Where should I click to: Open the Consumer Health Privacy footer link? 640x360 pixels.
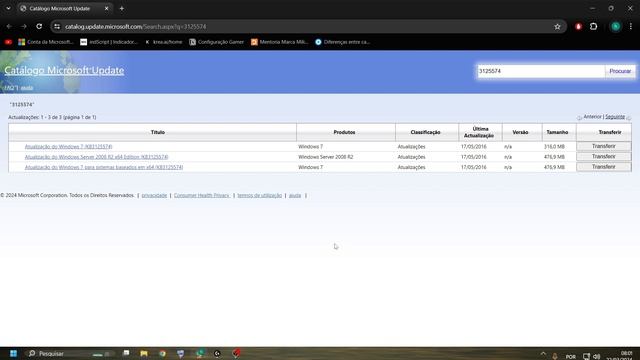[x=202, y=196]
